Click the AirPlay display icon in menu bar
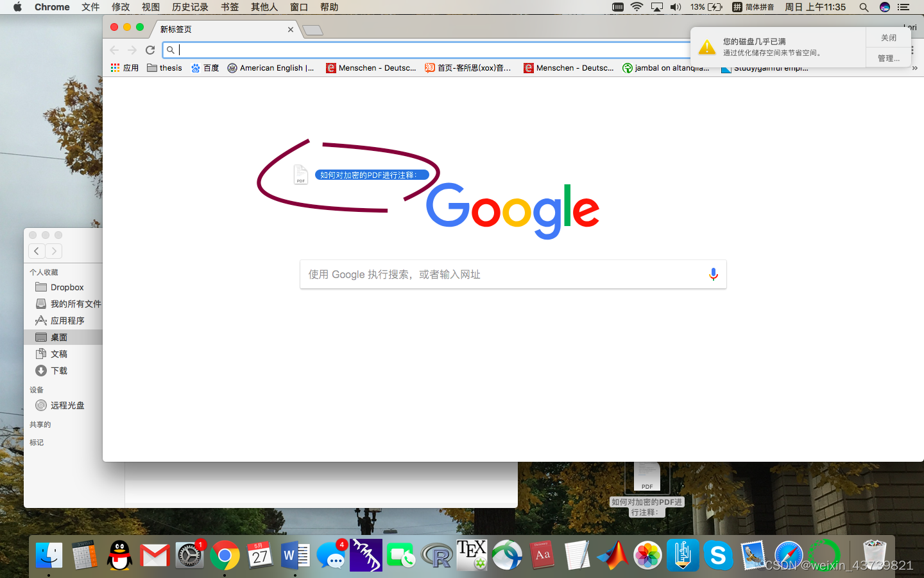 point(656,7)
